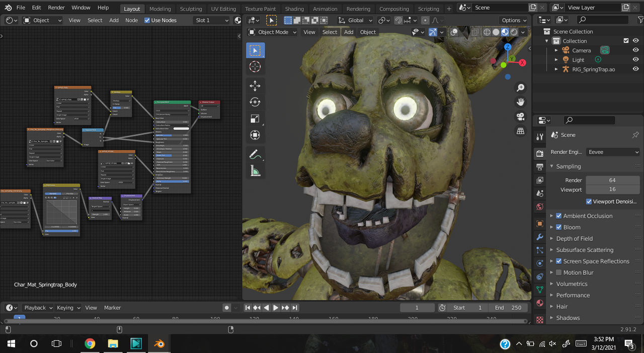644x353 pixels.
Task: Select the Annotate tool
Action: [255, 155]
